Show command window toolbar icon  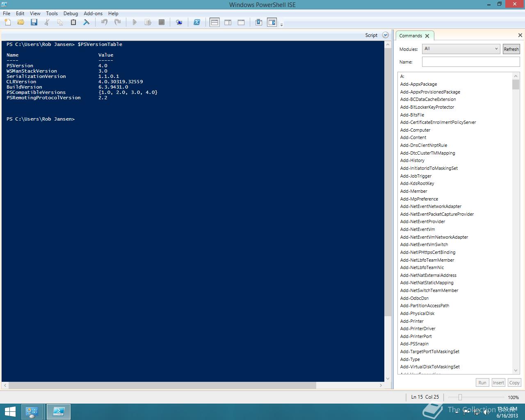pos(259,22)
